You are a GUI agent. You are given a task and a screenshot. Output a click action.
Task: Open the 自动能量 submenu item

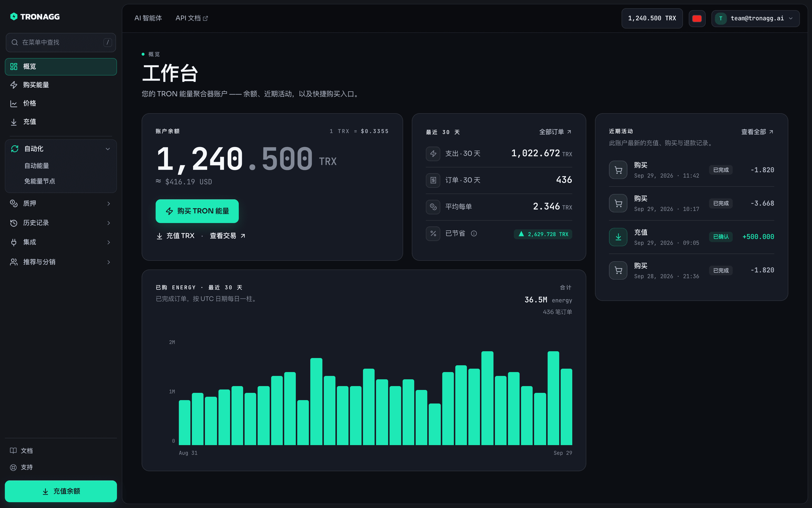(x=36, y=166)
